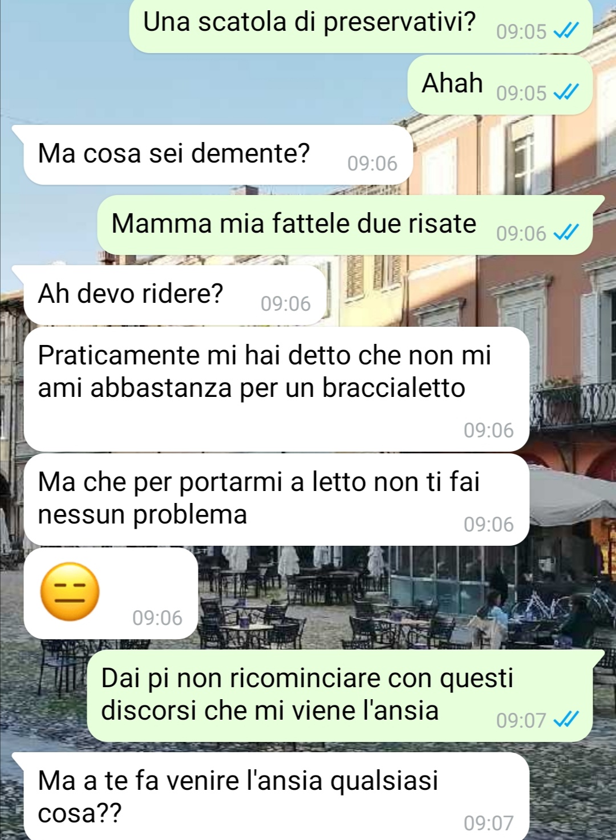Tap the blue double-check on 'Ahah'
Image resolution: width=616 pixels, height=840 pixels.
566,92
